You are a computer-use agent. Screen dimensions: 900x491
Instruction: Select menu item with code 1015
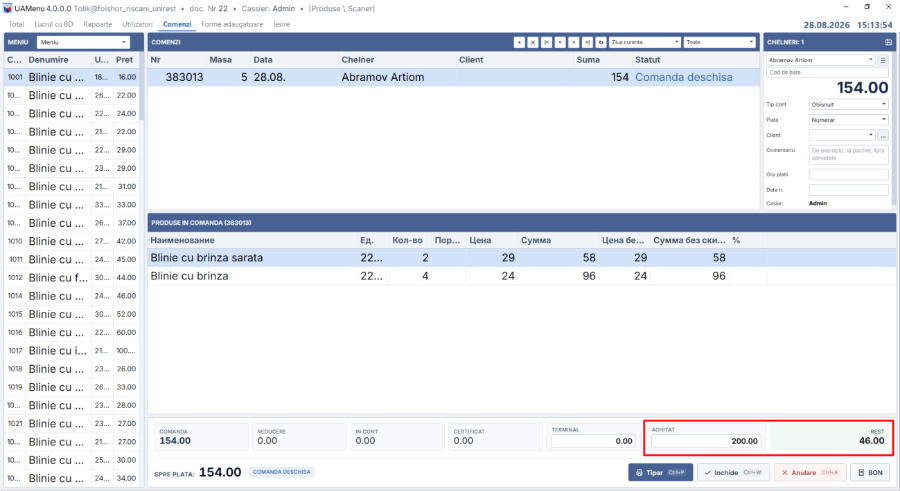[71, 315]
